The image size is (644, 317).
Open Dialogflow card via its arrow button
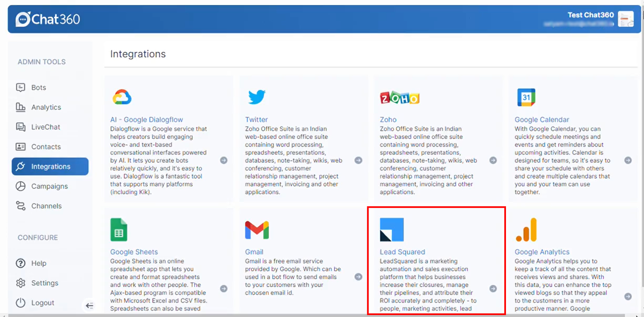(x=224, y=160)
